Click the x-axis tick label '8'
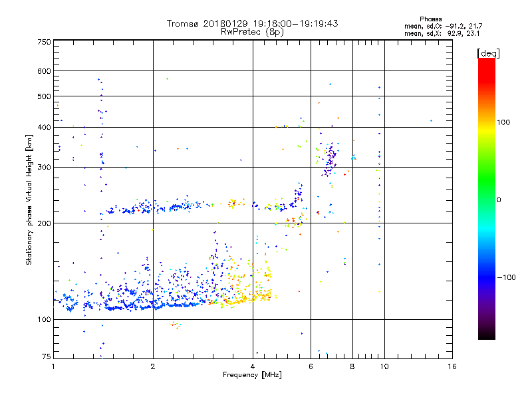 pyautogui.click(x=352, y=366)
